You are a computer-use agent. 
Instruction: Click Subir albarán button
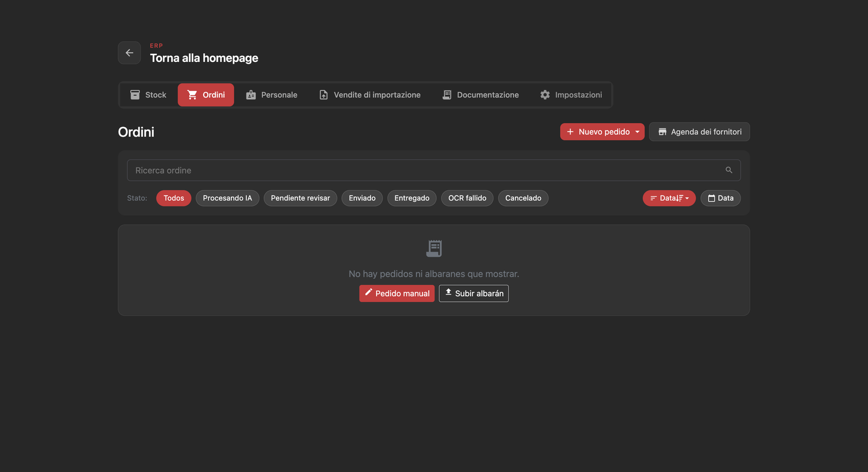click(x=474, y=293)
